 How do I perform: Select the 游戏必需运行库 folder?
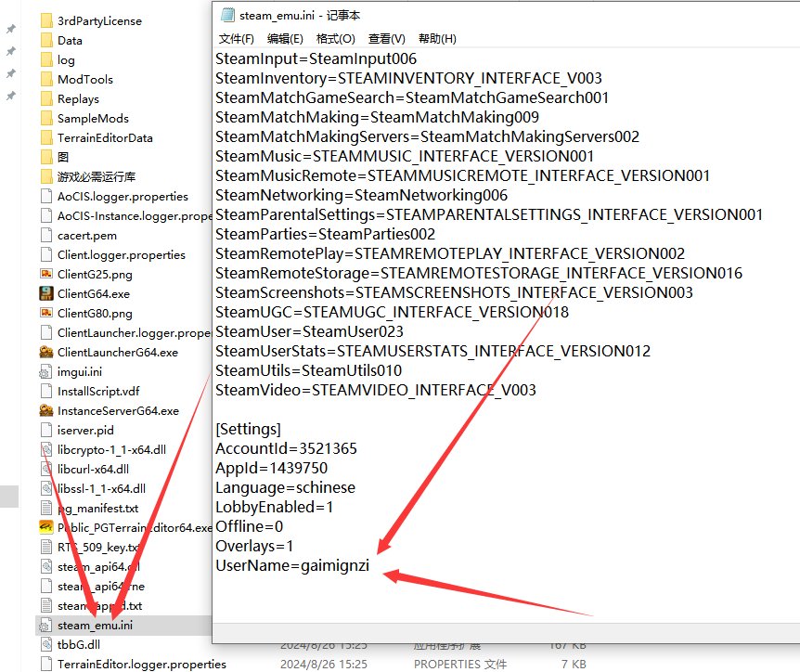[x=97, y=176]
